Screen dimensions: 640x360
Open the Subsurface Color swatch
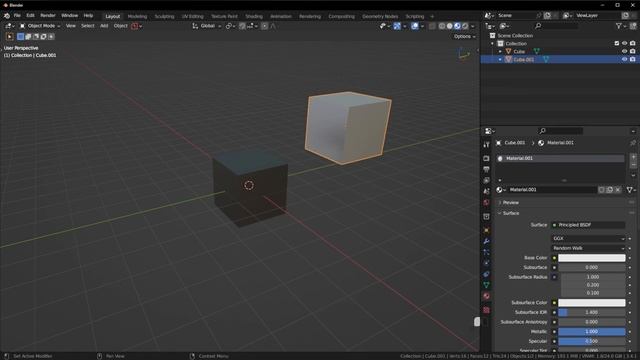pyautogui.click(x=591, y=303)
